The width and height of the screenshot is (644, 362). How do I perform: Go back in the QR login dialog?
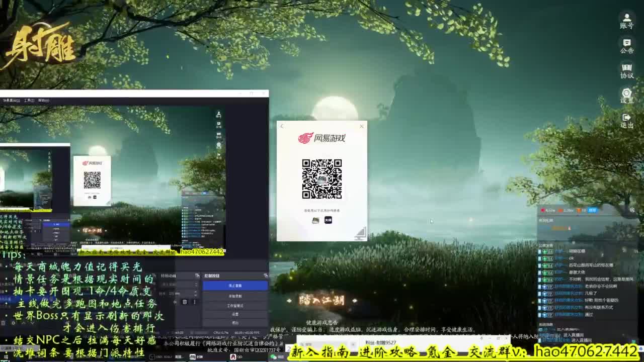282,126
